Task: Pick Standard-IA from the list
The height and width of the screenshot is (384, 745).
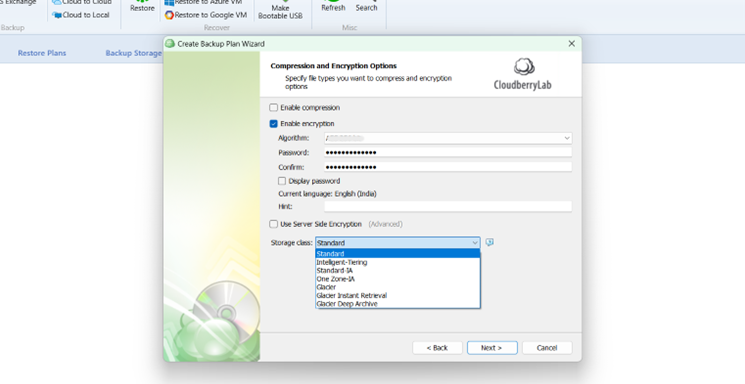Action: [x=398, y=270]
